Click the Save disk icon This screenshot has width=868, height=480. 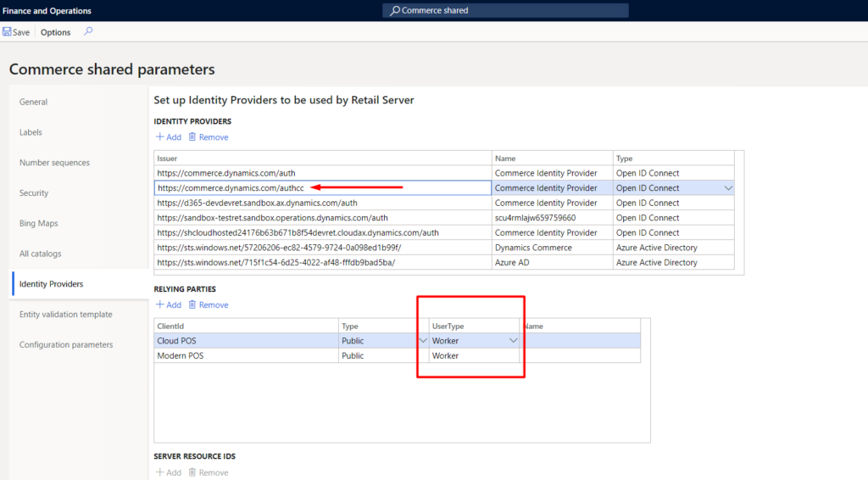pyautogui.click(x=7, y=32)
